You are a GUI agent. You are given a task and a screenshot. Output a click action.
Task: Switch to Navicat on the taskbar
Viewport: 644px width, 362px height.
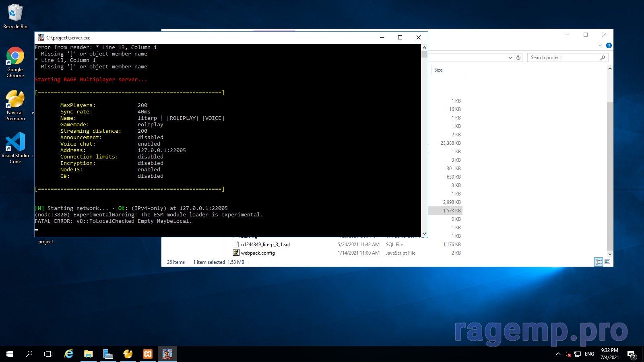tap(128, 354)
